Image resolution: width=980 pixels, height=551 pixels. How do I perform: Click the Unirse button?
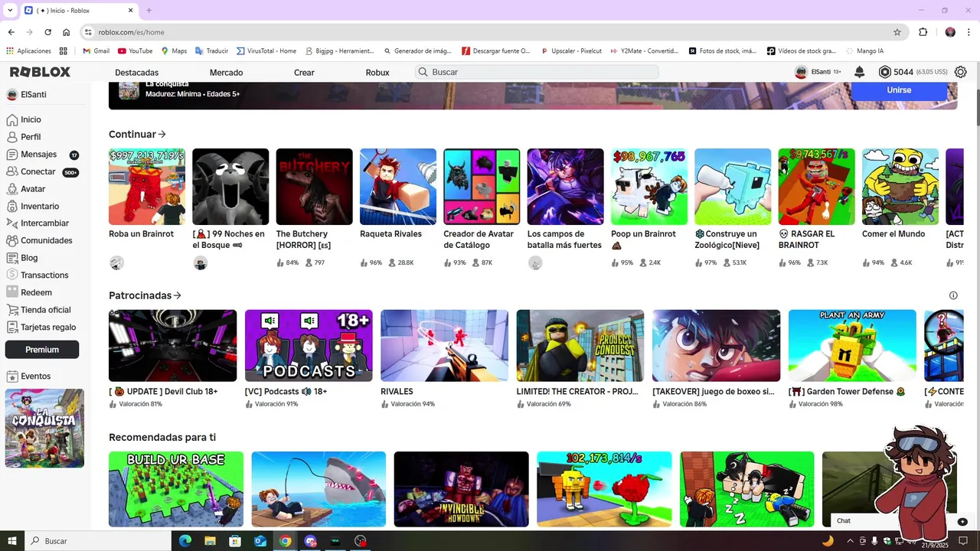[899, 90]
